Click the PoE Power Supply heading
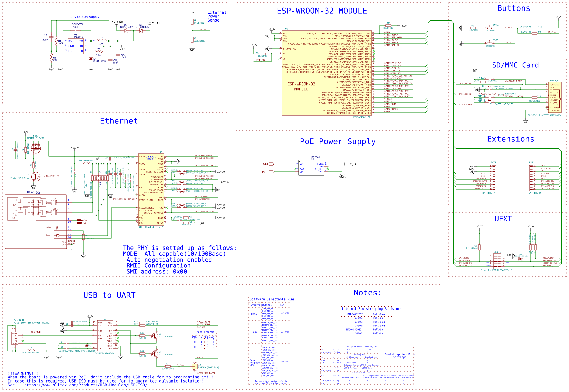Image resolution: width=569 pixels, height=392 pixels. (338, 141)
